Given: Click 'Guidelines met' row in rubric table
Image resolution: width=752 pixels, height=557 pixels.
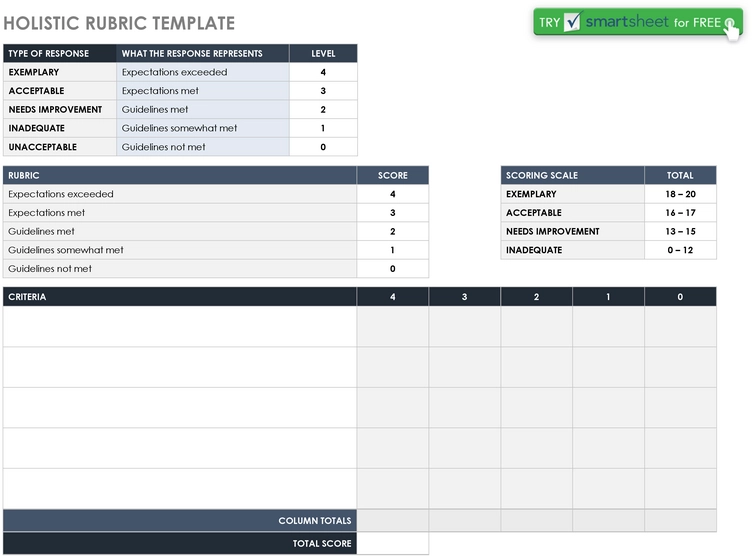Looking at the screenshot, I should 180,231.
